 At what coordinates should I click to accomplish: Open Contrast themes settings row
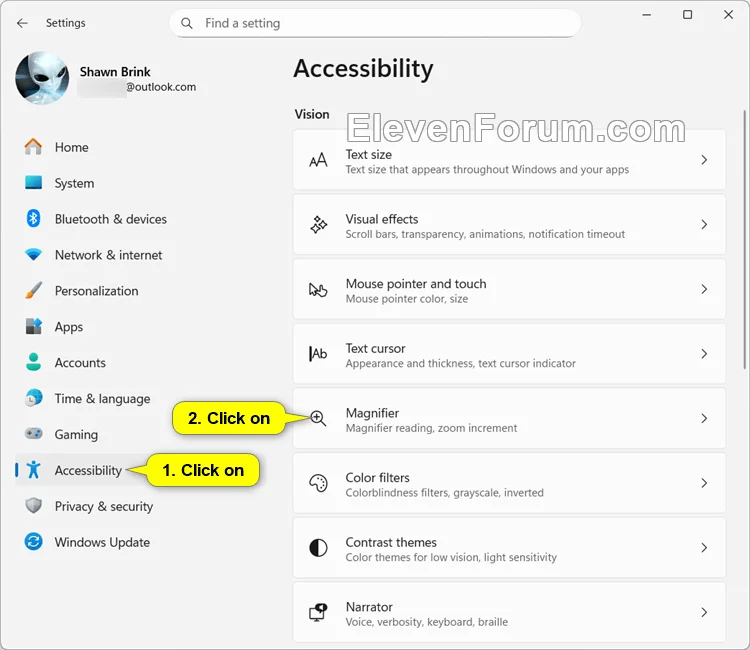509,548
